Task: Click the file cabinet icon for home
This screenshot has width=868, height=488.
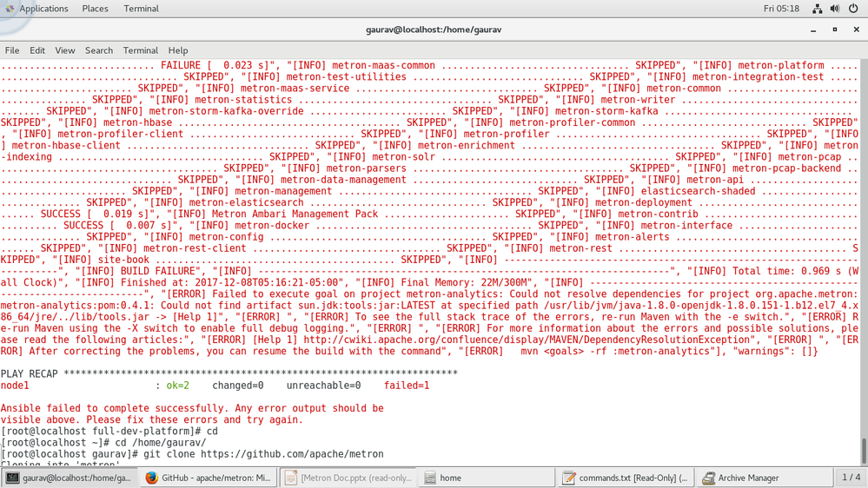Action: point(430,478)
